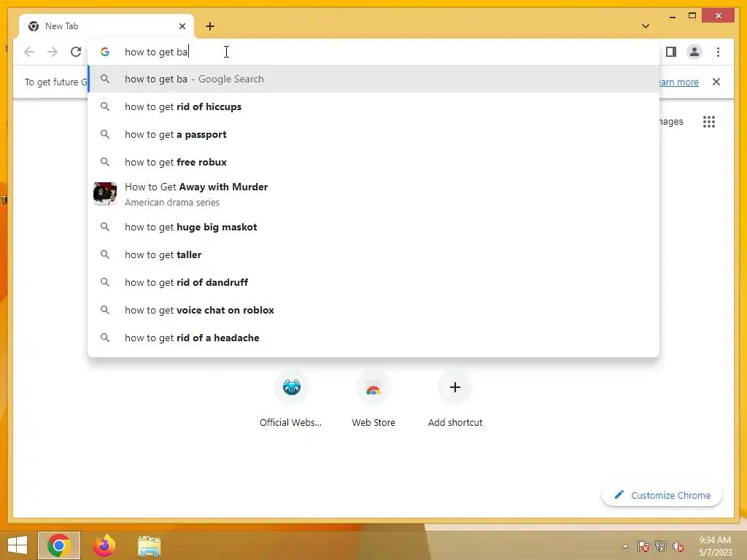Show hidden tray icons arrow
The height and width of the screenshot is (560, 747).
(625, 546)
